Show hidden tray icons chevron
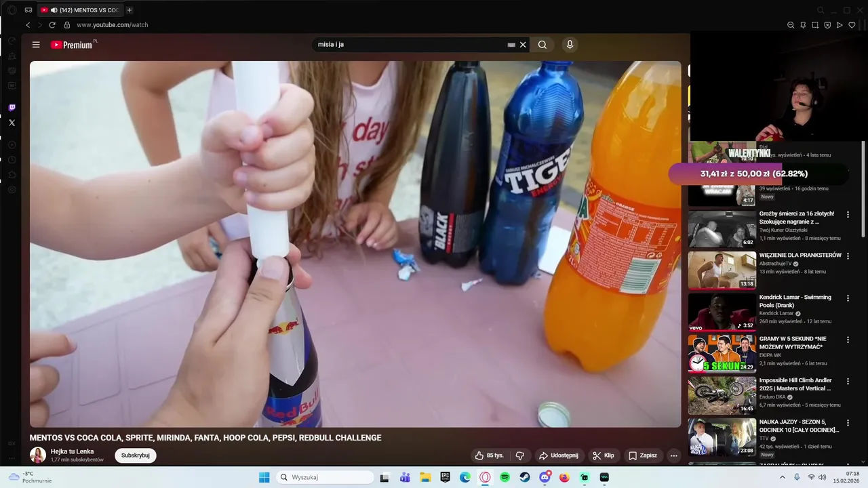 click(x=783, y=477)
